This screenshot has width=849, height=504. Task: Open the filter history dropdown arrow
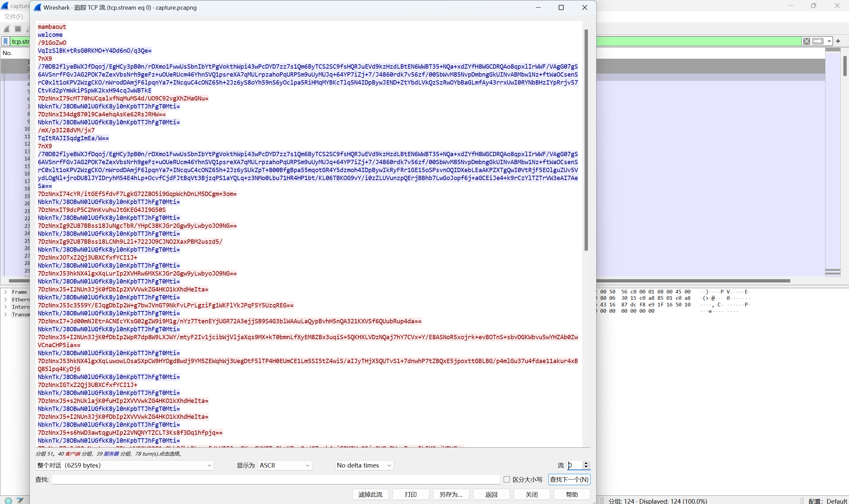point(829,41)
